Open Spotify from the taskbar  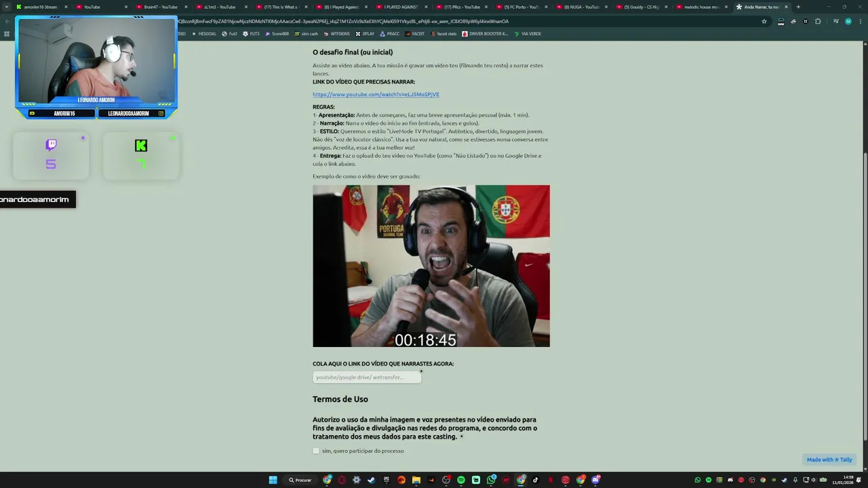pyautogui.click(x=461, y=480)
